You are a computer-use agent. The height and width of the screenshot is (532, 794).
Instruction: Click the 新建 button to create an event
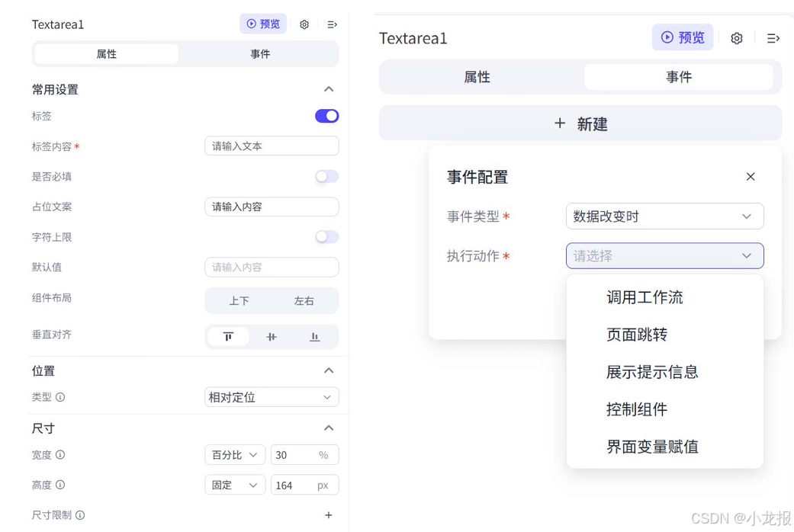pyautogui.click(x=580, y=123)
